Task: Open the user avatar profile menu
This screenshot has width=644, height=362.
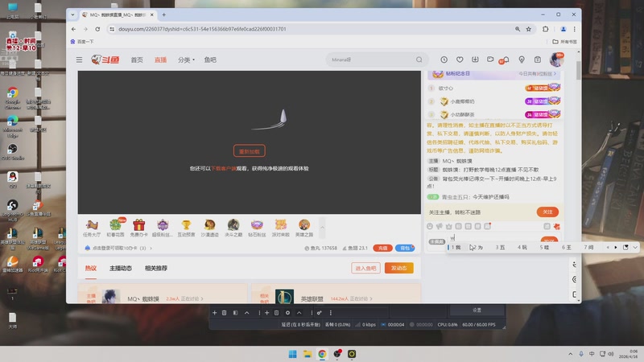Action: click(x=556, y=60)
